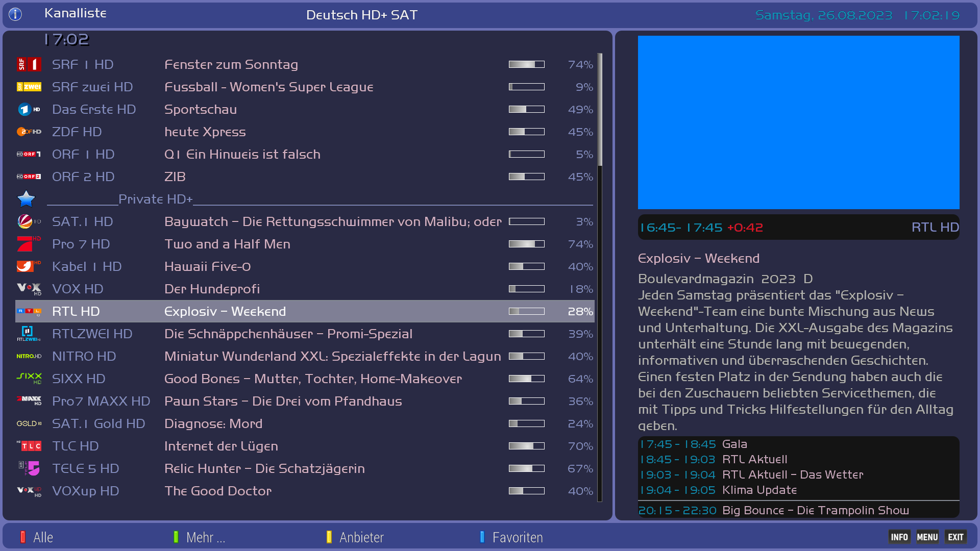Click the RTL HD progress bar
This screenshot has width=980, height=551.
526,311
